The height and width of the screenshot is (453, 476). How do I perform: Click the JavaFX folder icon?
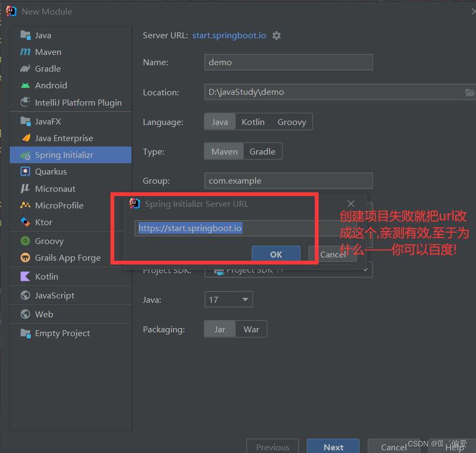pyautogui.click(x=25, y=121)
